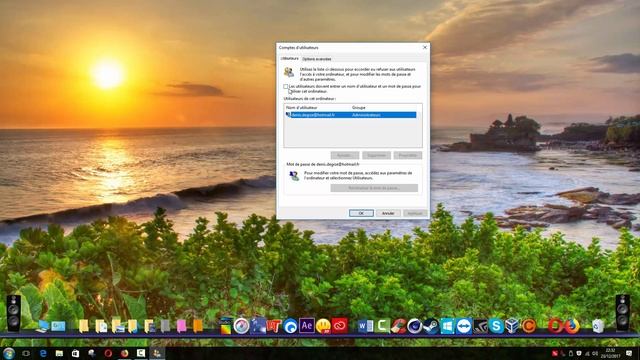Viewport: 640px width, 360px height.
Task: Click the Supprimer button
Action: [x=376, y=156]
